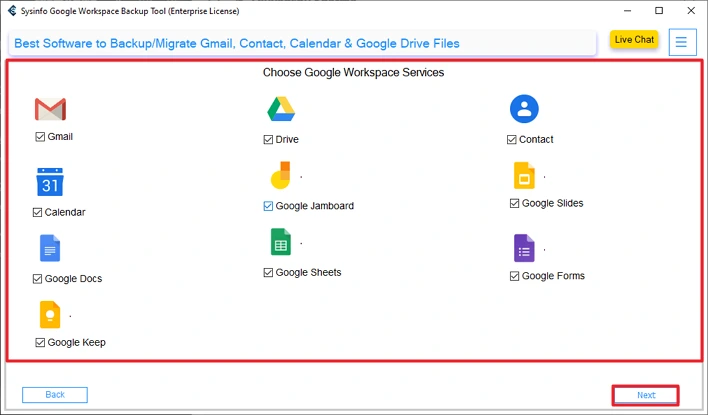Image resolution: width=708 pixels, height=415 pixels.
Task: Click the Sysinfo app logo in title bar
Action: tap(12, 10)
